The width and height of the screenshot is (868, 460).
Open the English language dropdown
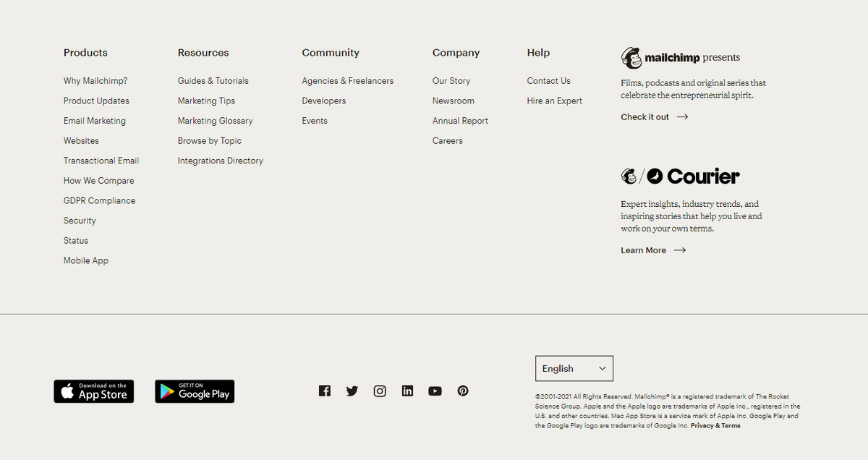click(x=574, y=368)
